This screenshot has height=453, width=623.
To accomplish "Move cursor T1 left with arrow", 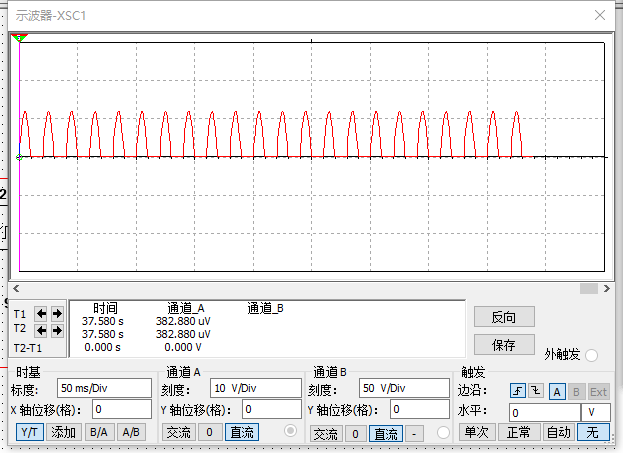I will [41, 314].
